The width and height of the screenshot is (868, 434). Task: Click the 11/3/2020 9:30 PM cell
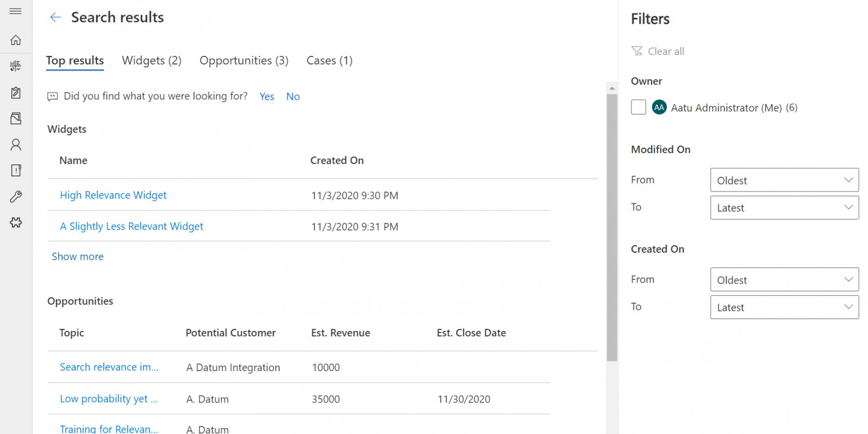[x=355, y=196]
